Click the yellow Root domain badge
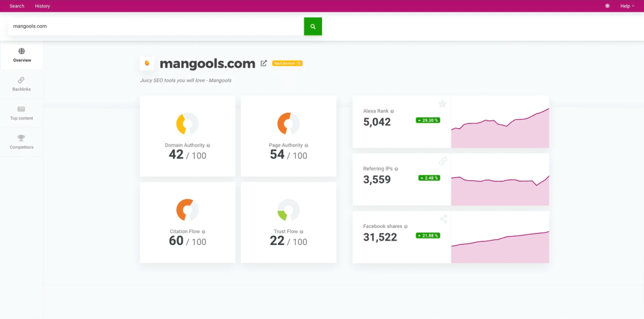Image resolution: width=644 pixels, height=319 pixels. point(287,63)
